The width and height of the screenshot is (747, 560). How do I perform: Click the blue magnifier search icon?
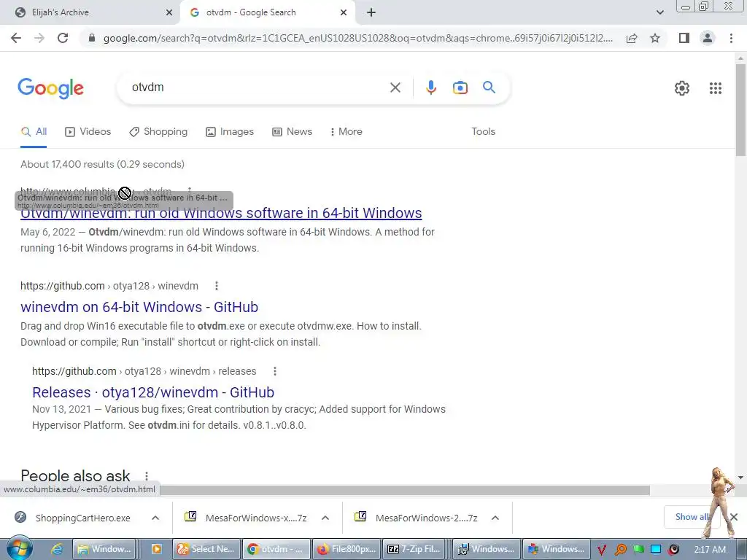[489, 87]
